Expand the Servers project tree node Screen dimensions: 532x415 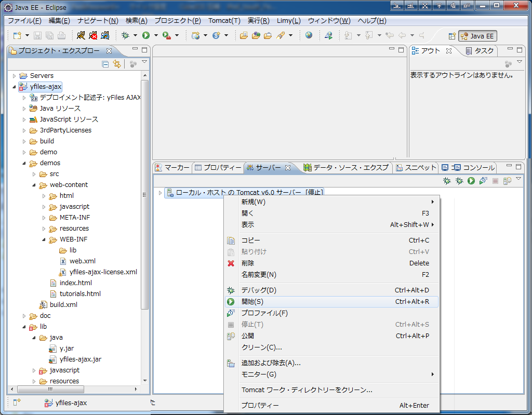click(x=14, y=76)
